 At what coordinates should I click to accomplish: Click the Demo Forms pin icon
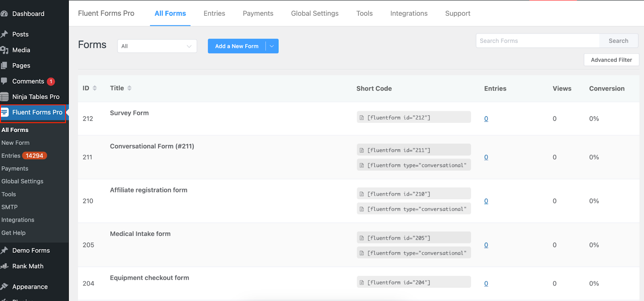pyautogui.click(x=4, y=250)
